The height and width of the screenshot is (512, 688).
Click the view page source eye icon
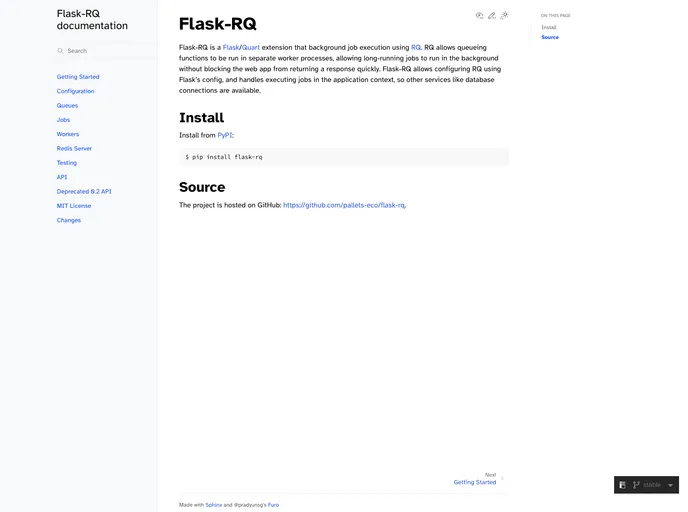[479, 15]
